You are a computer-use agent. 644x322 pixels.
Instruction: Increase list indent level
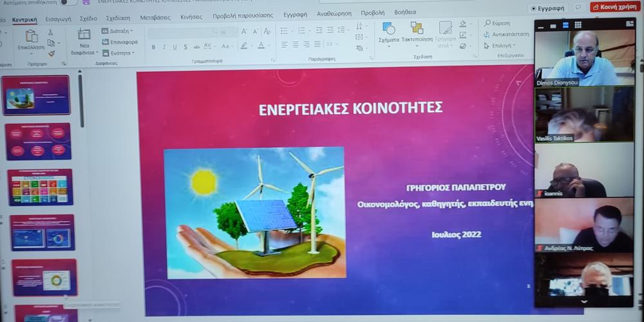(x=330, y=30)
